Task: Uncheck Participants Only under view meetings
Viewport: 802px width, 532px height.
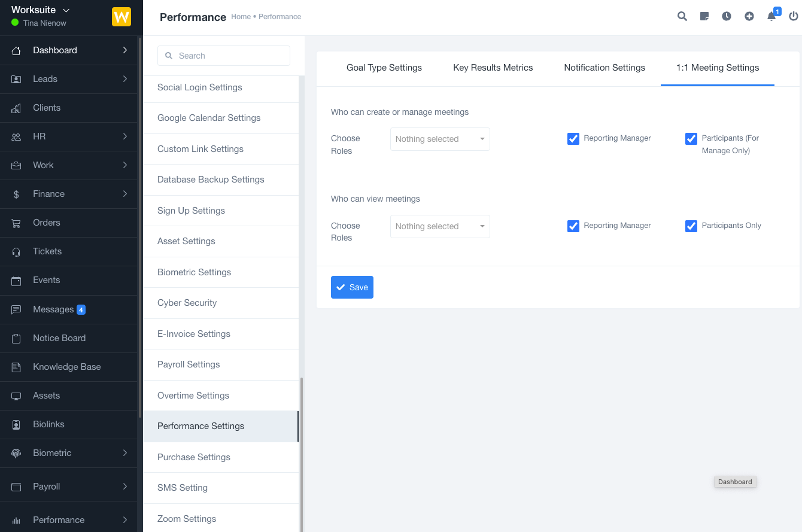Action: tap(691, 226)
